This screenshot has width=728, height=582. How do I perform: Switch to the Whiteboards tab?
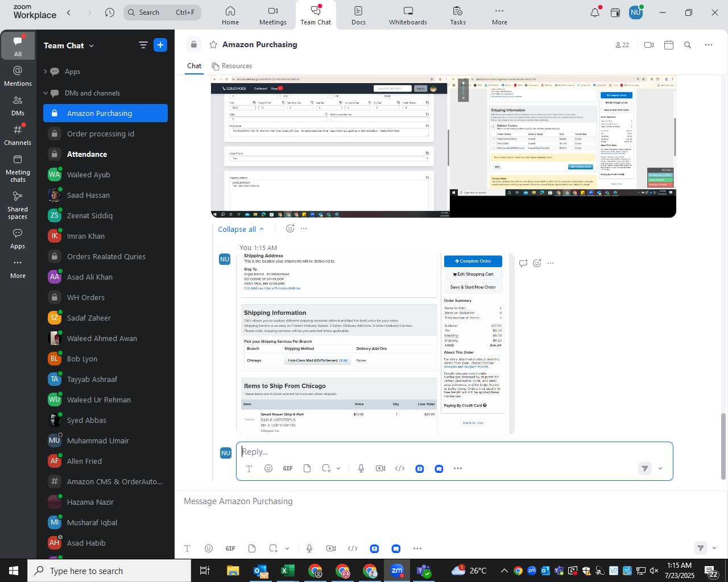408,15
